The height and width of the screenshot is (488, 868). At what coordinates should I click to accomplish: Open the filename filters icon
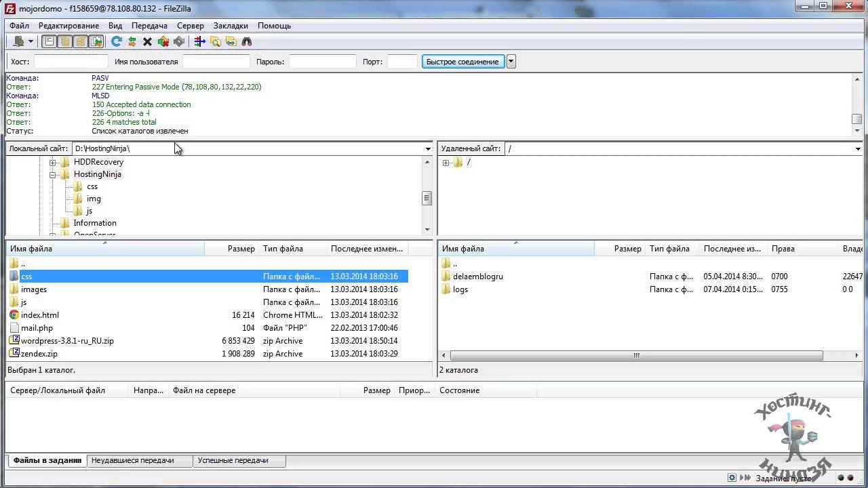(x=199, y=42)
